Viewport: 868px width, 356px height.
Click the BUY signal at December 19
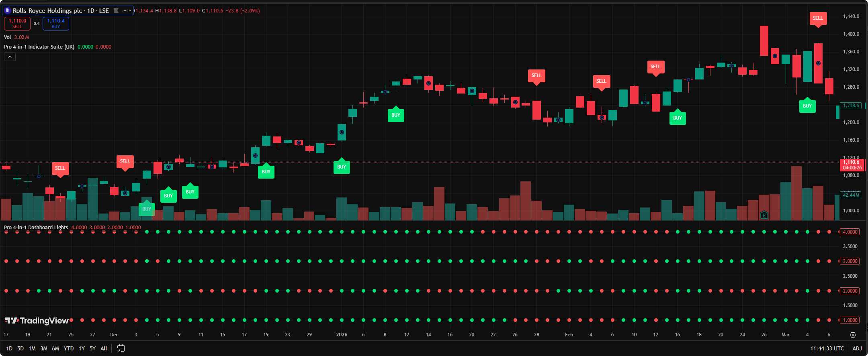pos(266,171)
